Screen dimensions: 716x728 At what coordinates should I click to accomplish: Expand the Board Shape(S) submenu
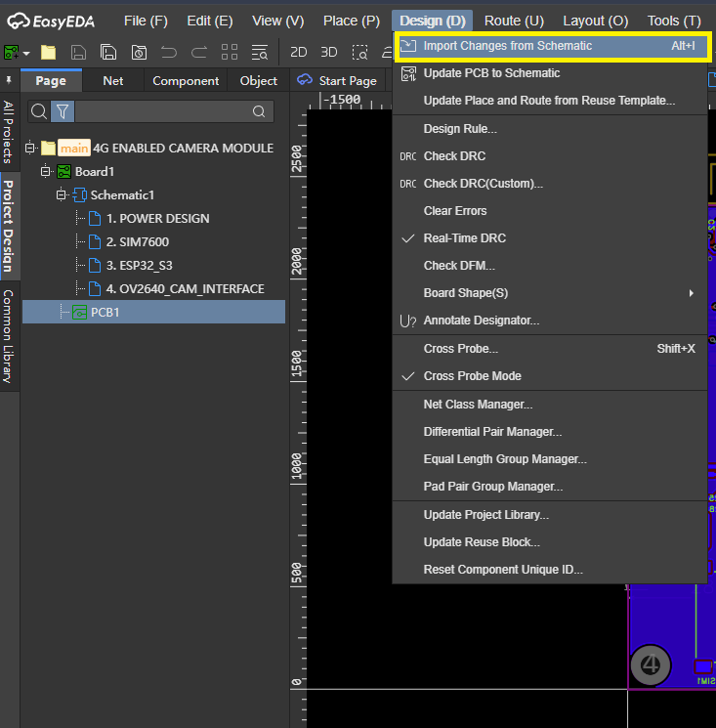549,293
